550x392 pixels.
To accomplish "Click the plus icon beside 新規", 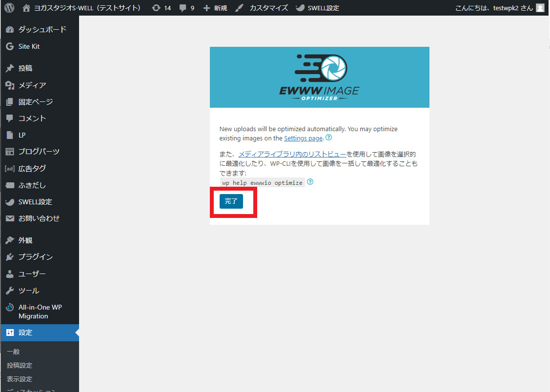I will [x=206, y=8].
